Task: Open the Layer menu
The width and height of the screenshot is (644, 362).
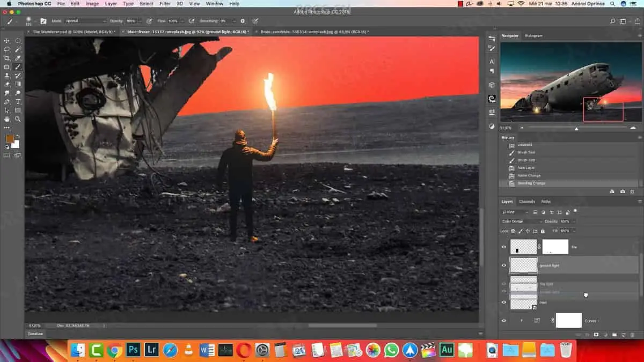Action: (111, 4)
